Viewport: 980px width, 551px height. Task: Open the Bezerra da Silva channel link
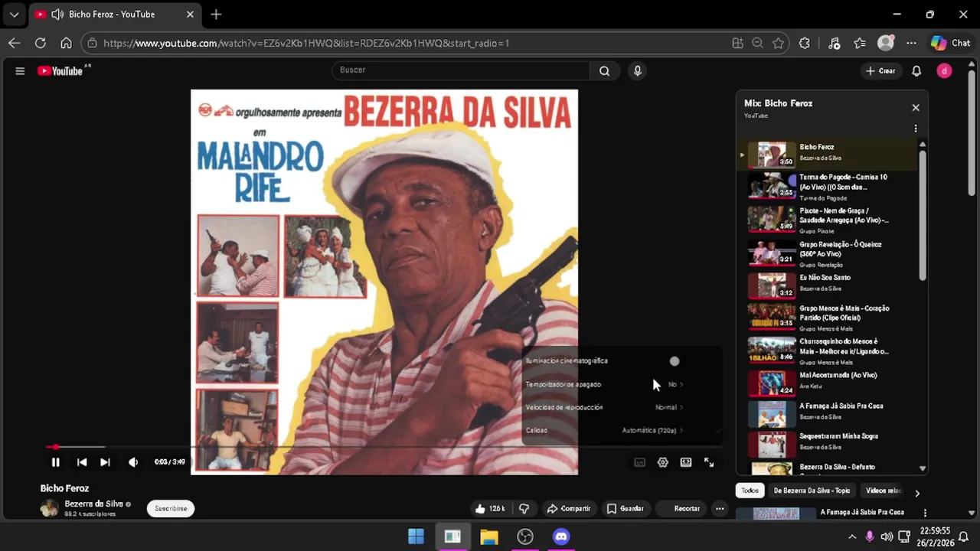(93, 504)
